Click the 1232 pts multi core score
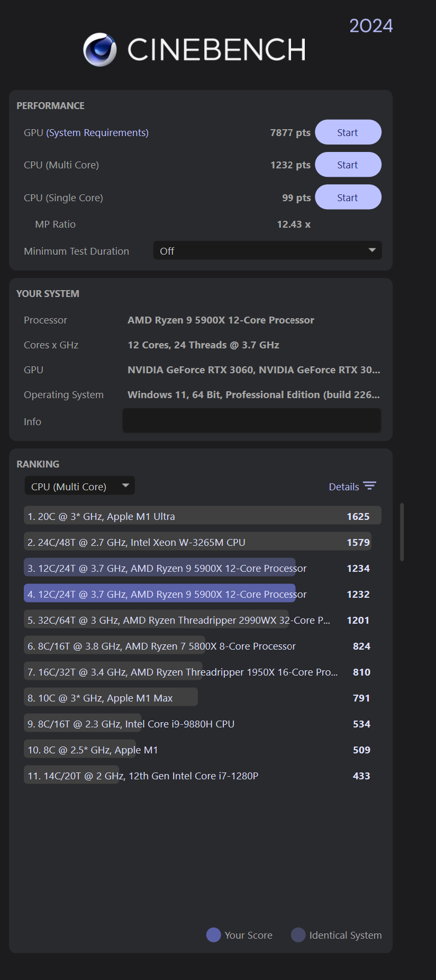The height and width of the screenshot is (980, 436). (290, 165)
